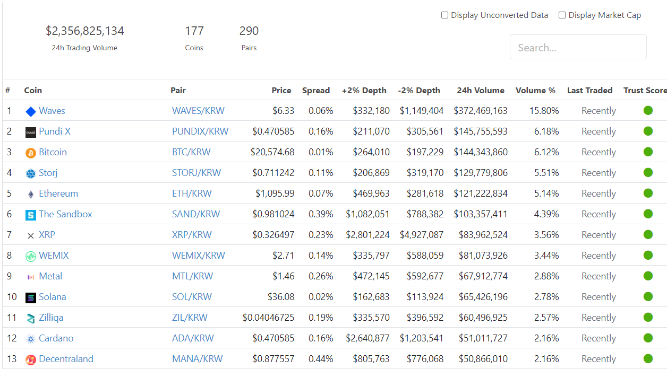667x378 pixels.
Task: Click the green trust score dot for XRP
Action: tap(648, 235)
